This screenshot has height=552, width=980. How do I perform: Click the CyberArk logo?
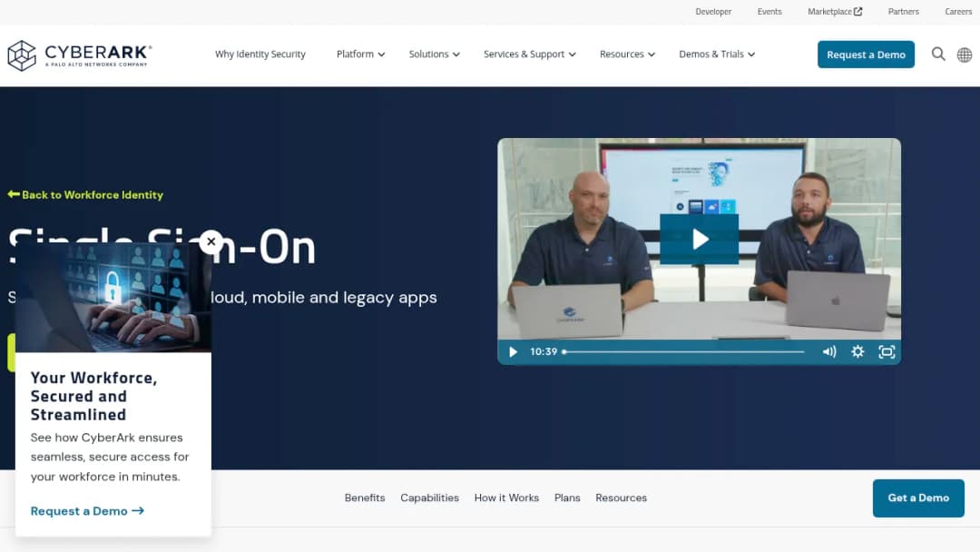[79, 55]
